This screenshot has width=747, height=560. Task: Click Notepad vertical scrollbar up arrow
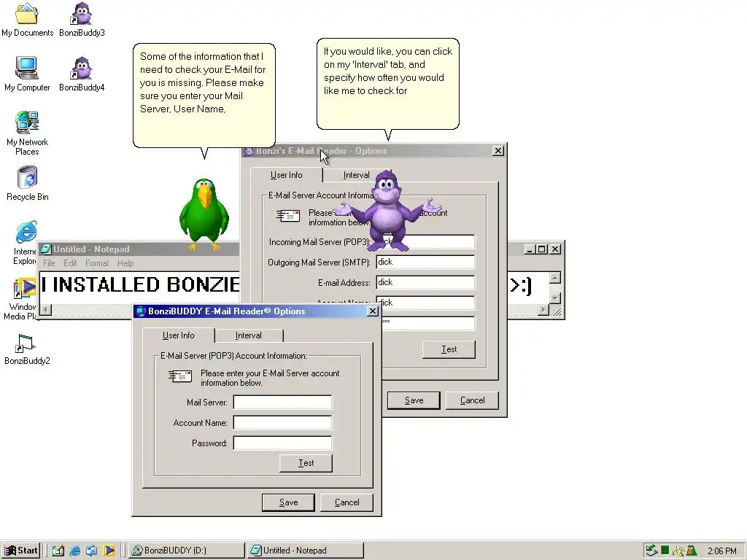coord(555,278)
